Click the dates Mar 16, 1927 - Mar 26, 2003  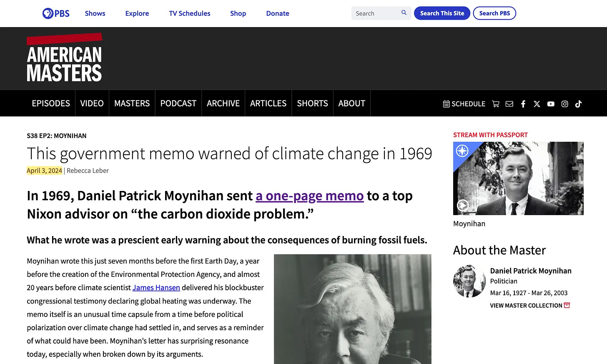coord(529,293)
